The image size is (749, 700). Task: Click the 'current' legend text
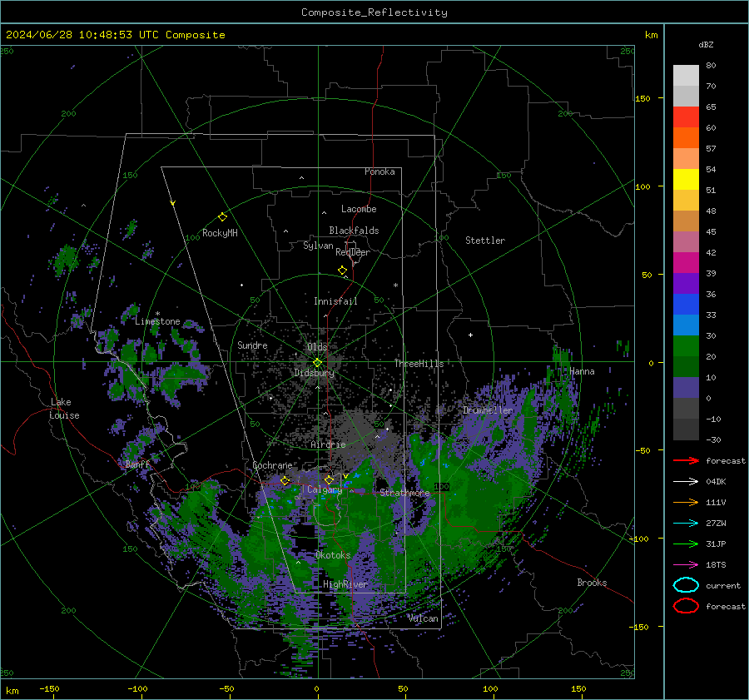click(x=723, y=585)
